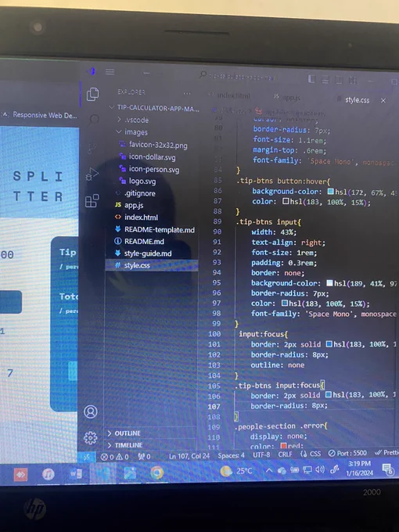399x532 pixels.
Task: Click Port : 5500 Live Server status item
Action: [348, 453]
